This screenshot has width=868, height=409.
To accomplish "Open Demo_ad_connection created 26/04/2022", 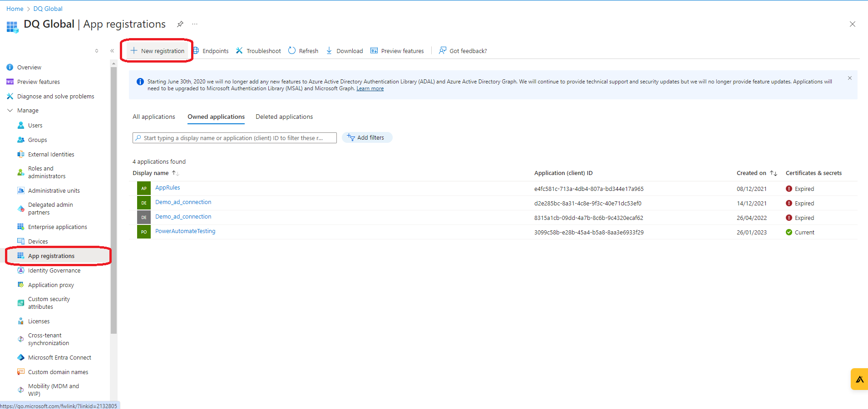I will (183, 216).
